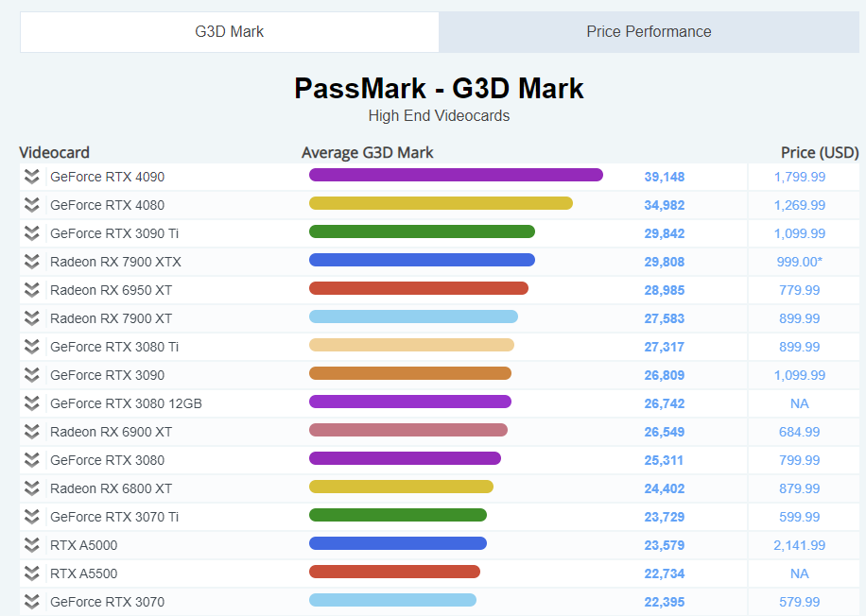This screenshot has height=616, width=866.
Task: Open the Radeon RX 7900 XT link
Action: pos(111,318)
